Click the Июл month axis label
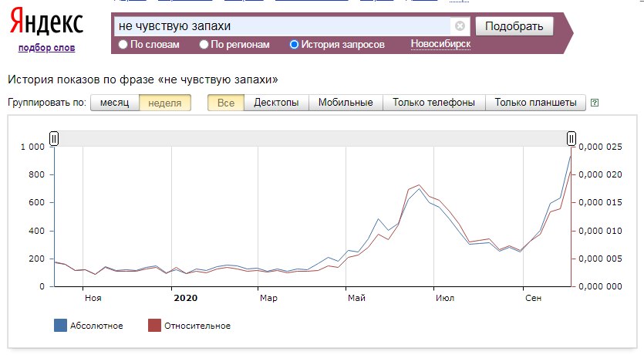Image resolution: width=644 pixels, height=355 pixels. [x=445, y=299]
